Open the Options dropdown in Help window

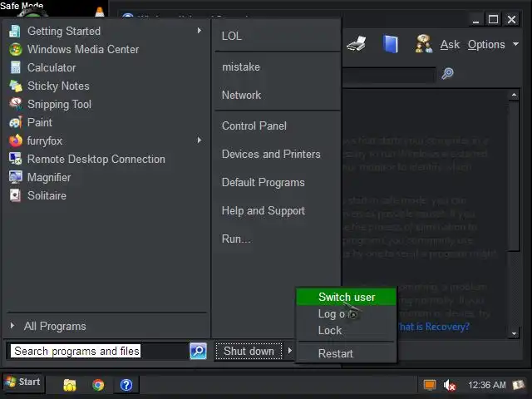(515, 44)
